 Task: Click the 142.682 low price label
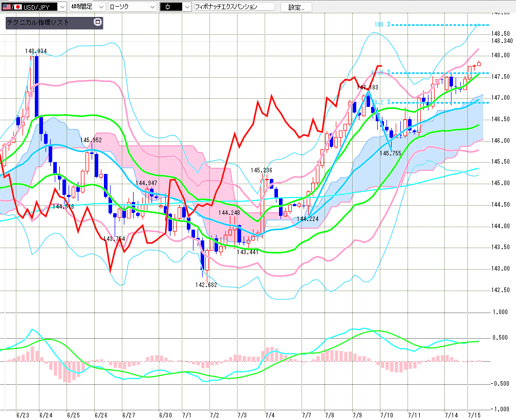(x=206, y=285)
